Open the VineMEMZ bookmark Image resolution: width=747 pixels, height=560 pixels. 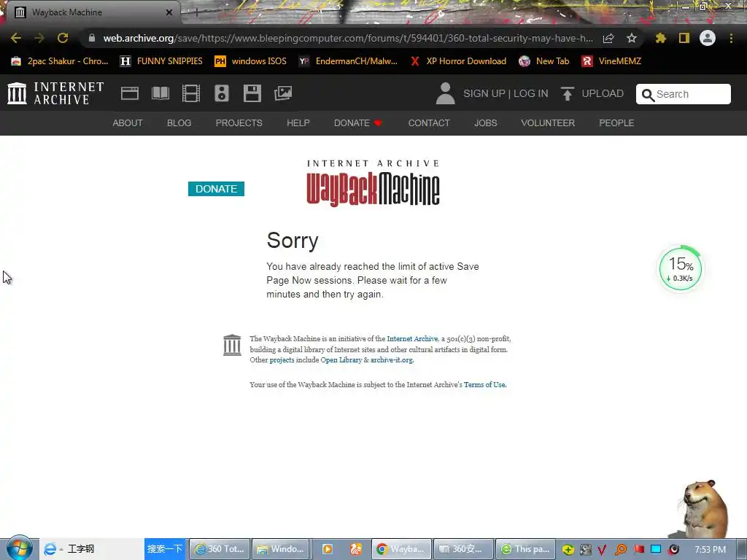(611, 61)
